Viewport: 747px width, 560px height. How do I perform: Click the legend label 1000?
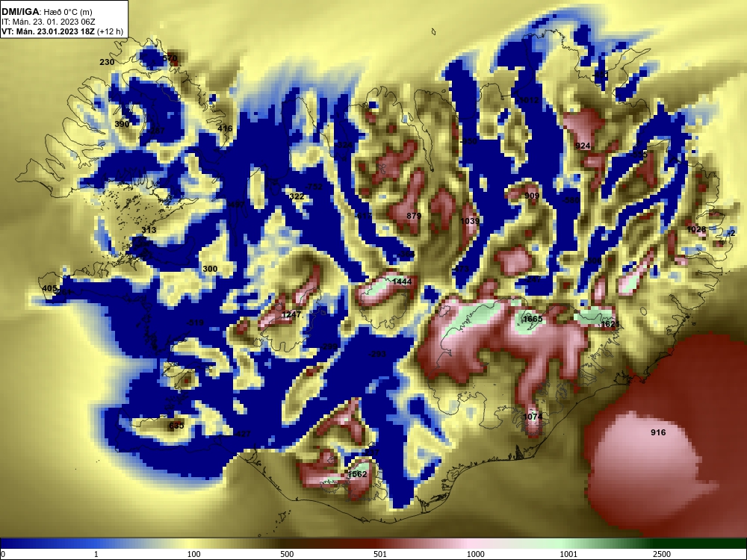coord(475,554)
